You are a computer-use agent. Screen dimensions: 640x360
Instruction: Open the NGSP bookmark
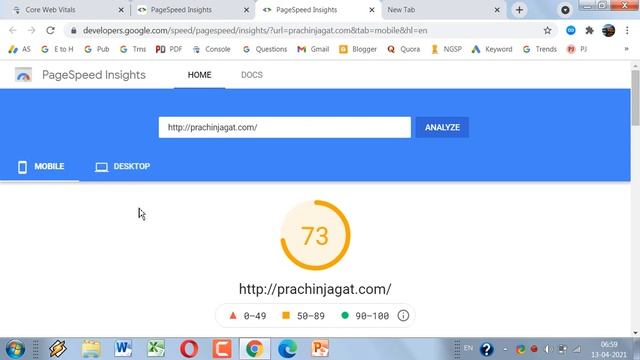[447, 49]
